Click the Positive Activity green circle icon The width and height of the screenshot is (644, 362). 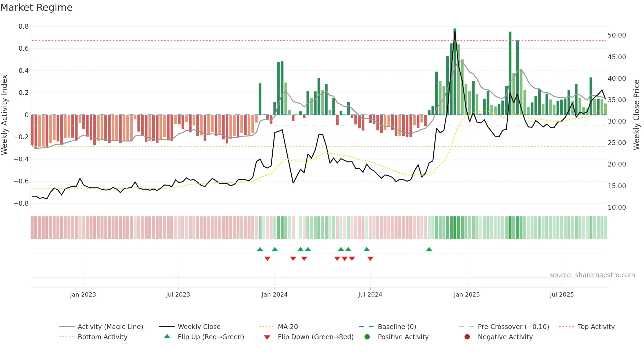(x=367, y=337)
